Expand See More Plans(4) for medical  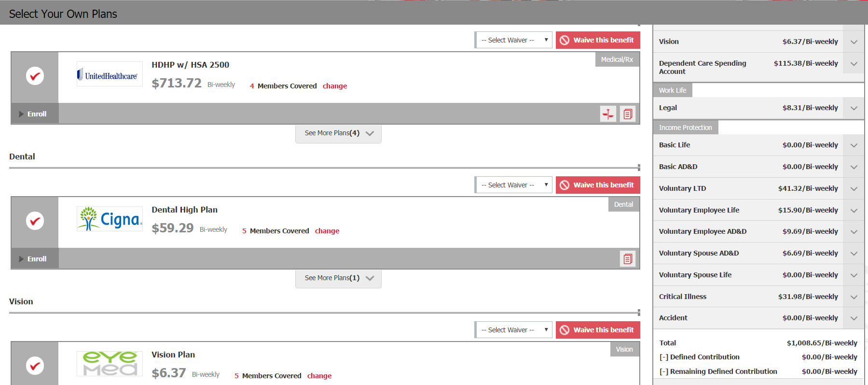point(338,133)
